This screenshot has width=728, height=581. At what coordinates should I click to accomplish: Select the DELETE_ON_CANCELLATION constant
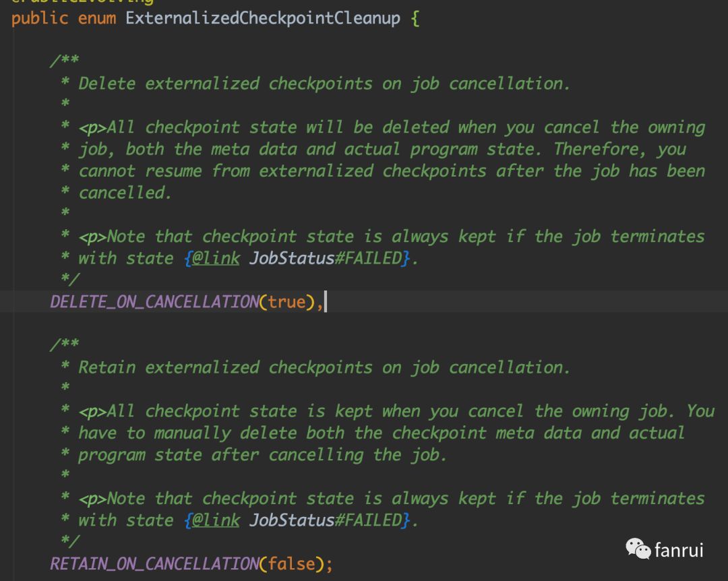click(x=154, y=301)
